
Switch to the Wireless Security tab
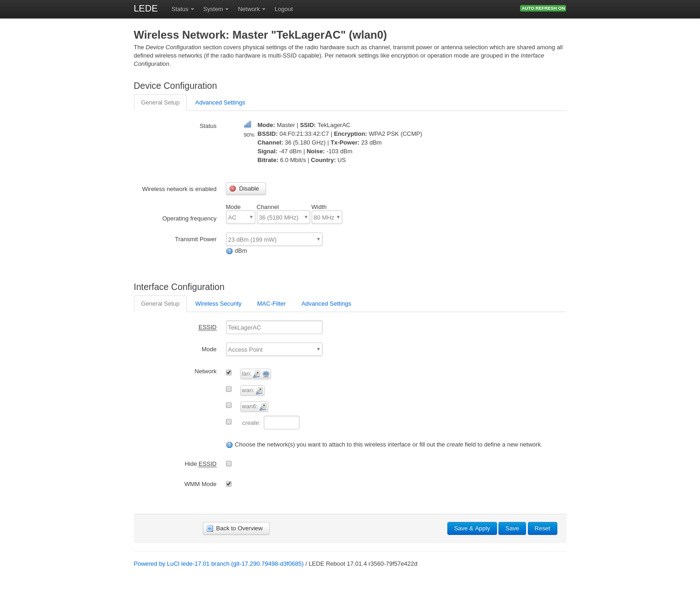coord(218,303)
